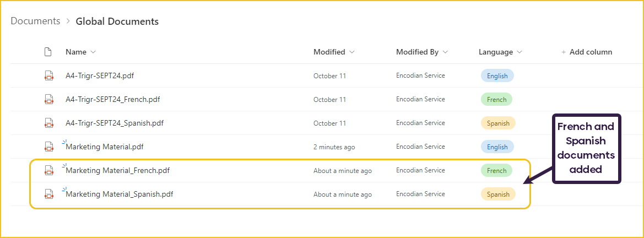
Task: Click the PDF icon for Marketing Material_Spanish.pdf
Action: [49, 194]
